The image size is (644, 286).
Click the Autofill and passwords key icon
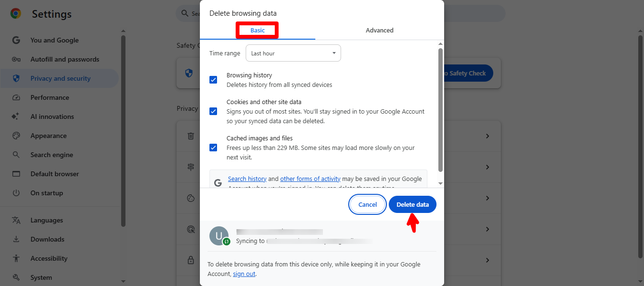tap(16, 59)
